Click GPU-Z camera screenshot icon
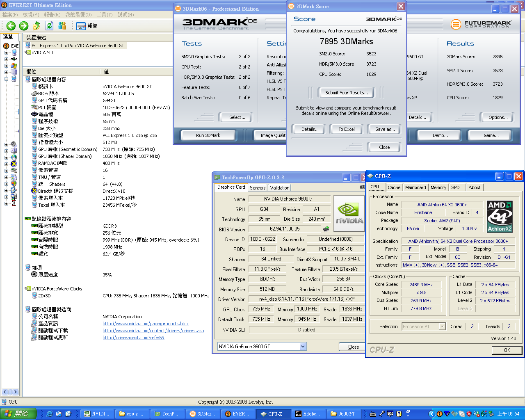The height and width of the screenshot is (420, 525). pyautogui.click(x=362, y=187)
